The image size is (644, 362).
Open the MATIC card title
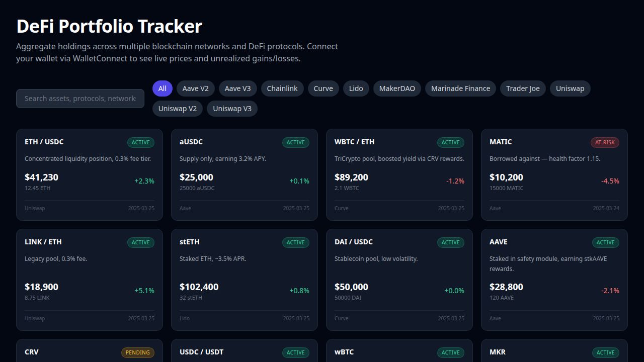pos(501,142)
